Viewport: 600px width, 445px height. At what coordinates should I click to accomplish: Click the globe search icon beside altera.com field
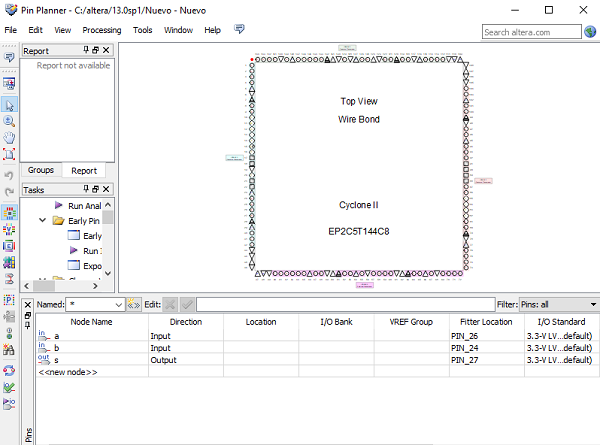[590, 32]
